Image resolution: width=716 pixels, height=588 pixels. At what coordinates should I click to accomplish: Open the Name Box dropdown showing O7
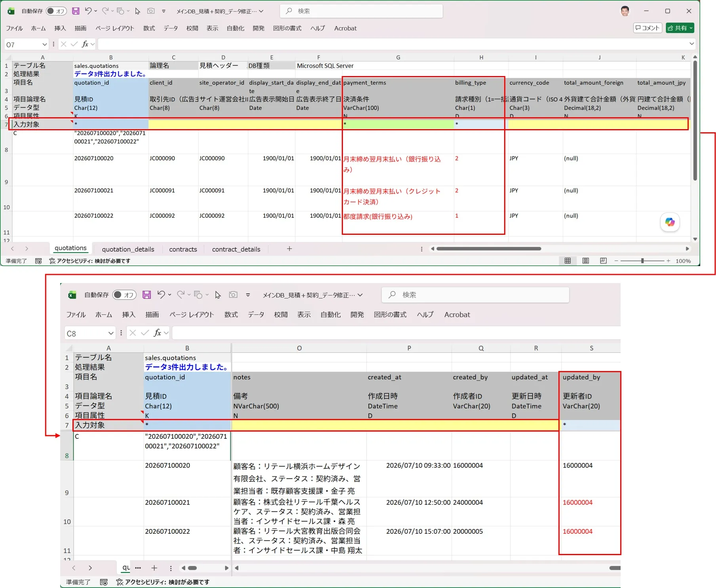(x=44, y=44)
